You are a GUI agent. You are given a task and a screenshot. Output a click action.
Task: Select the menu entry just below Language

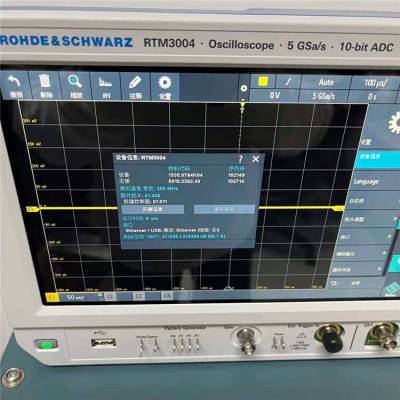[373, 201]
